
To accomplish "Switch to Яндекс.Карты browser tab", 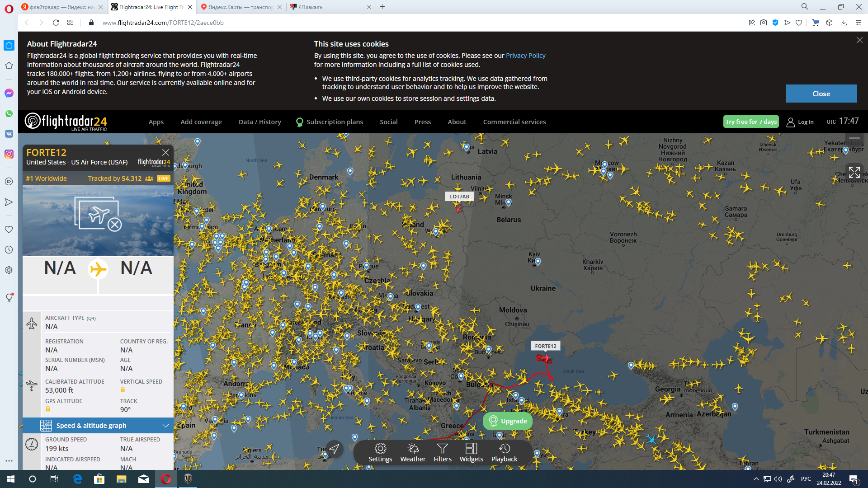I will click(x=240, y=7).
